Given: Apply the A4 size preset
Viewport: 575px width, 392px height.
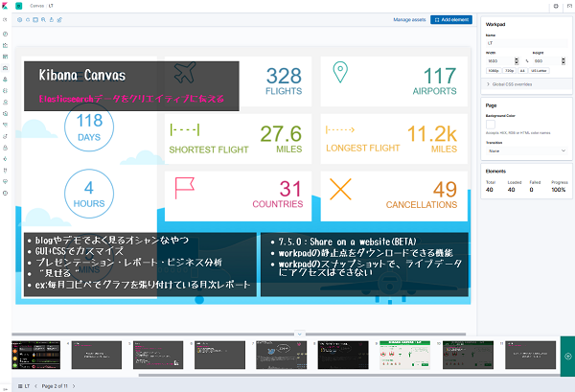Looking at the screenshot, I should tap(522, 71).
